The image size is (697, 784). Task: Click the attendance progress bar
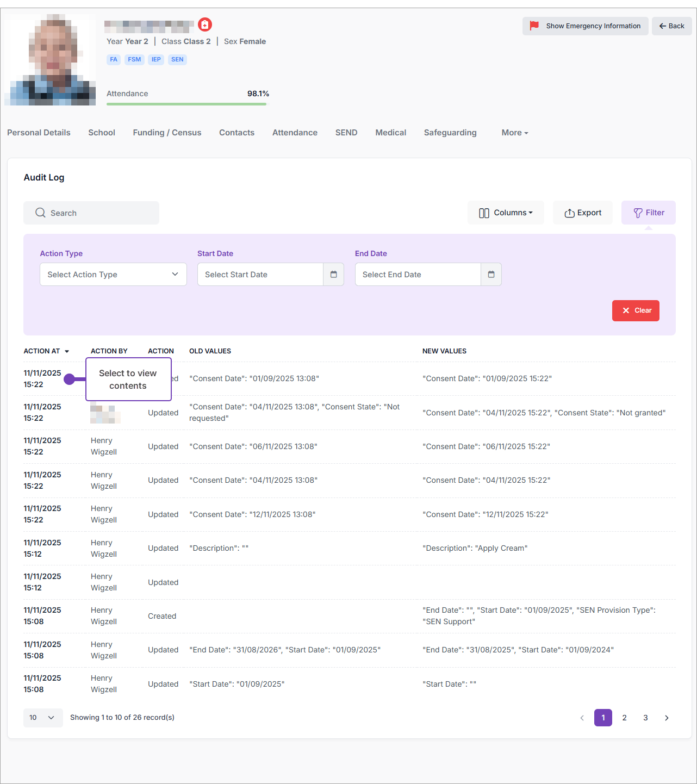tap(186, 104)
